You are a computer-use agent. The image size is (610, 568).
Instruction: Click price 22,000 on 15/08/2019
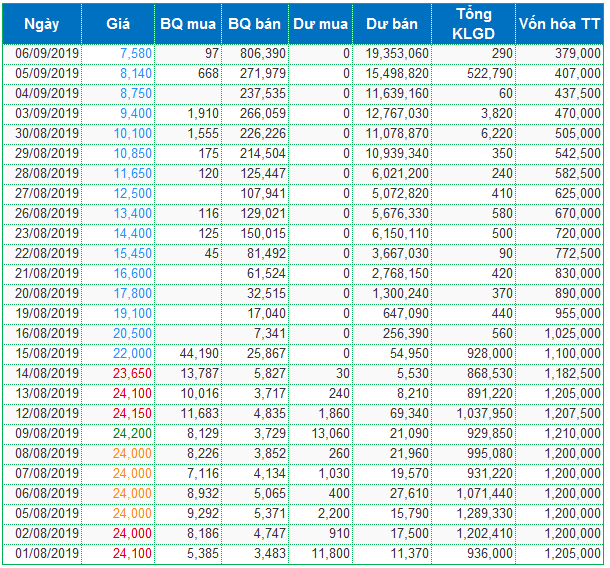(x=133, y=353)
